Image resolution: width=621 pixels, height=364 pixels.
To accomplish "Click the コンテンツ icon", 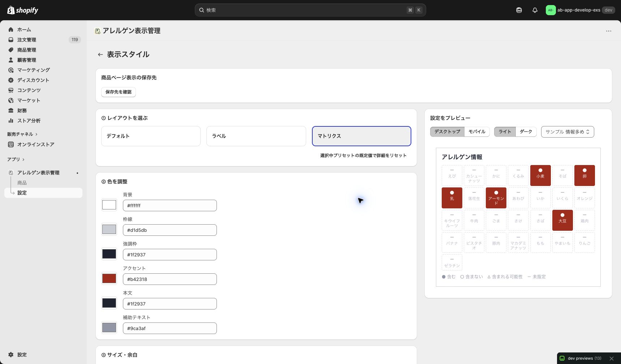I will [11, 90].
